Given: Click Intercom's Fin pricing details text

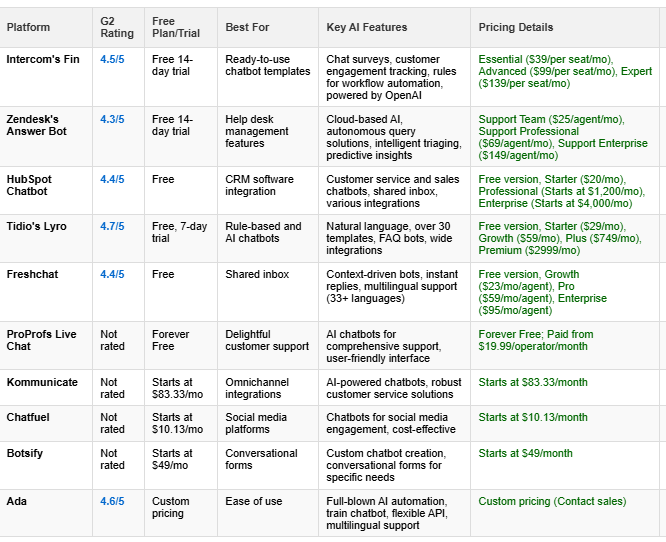Looking at the screenshot, I should (x=563, y=72).
